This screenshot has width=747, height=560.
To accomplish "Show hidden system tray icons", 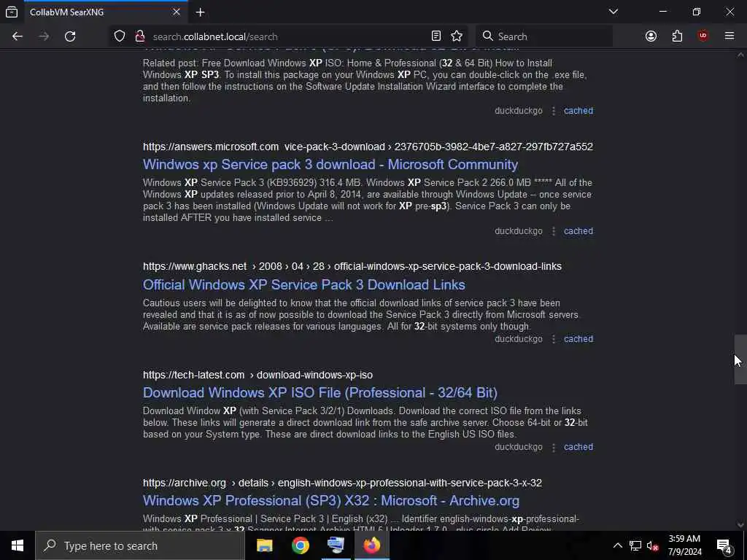I will pos(617,545).
